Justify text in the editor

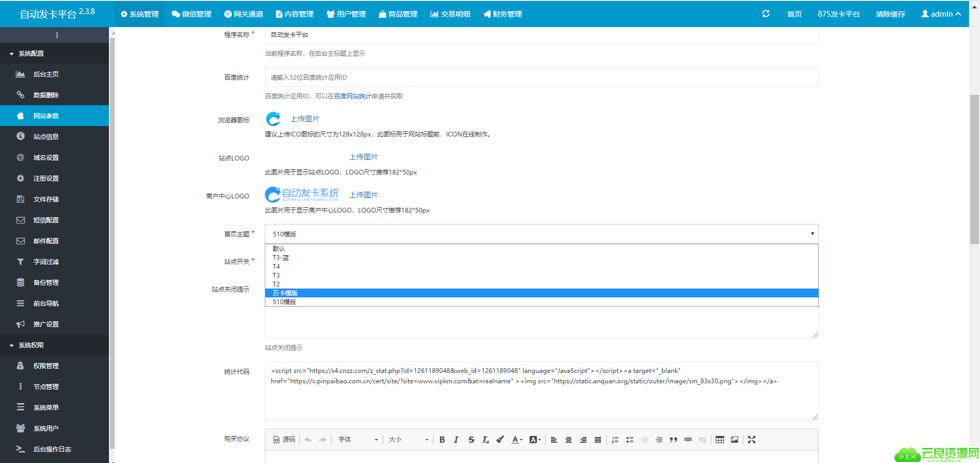click(598, 440)
